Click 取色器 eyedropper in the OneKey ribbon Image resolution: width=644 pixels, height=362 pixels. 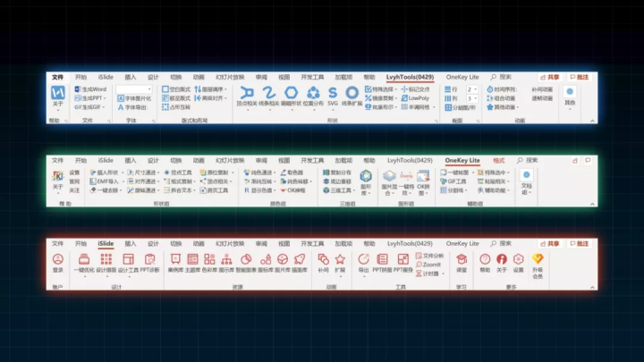[x=292, y=173]
